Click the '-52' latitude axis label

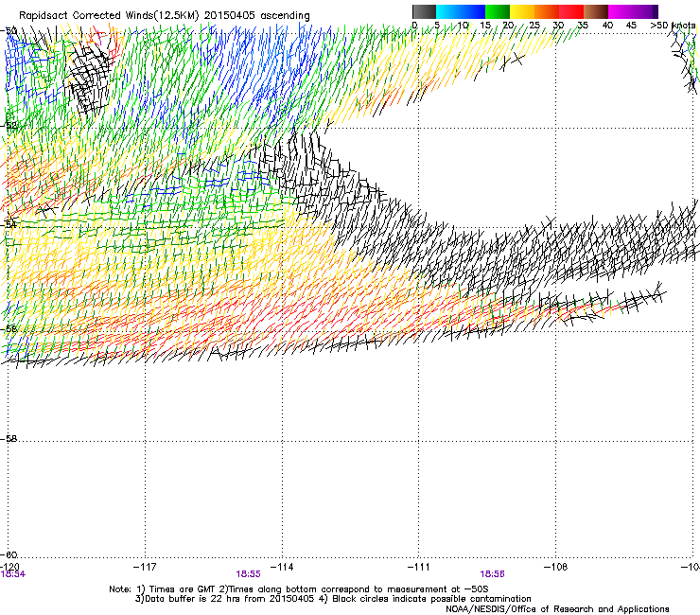click(x=9, y=126)
